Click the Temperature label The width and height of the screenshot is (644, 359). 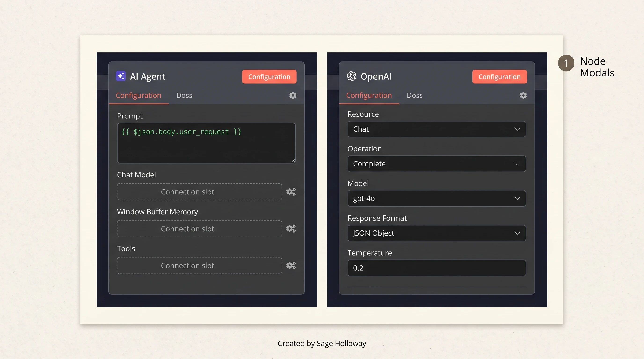click(x=370, y=253)
